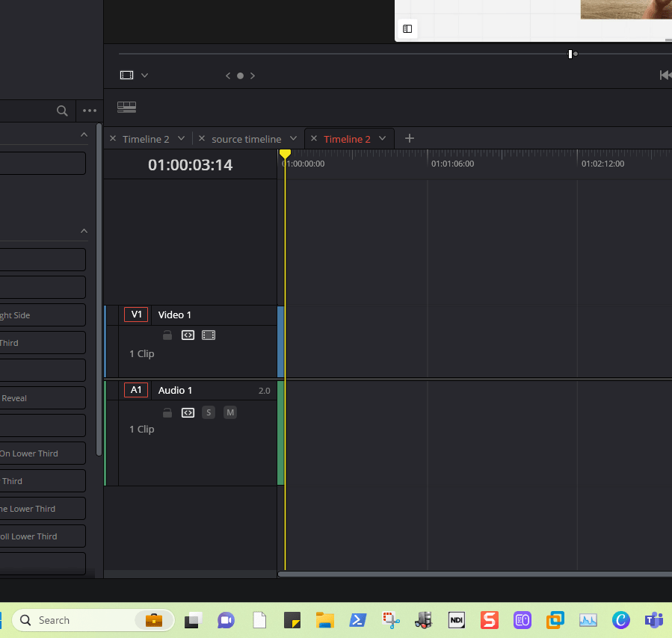The image size is (672, 638).
Task: Open source timeline tab dropdown
Action: tap(293, 138)
